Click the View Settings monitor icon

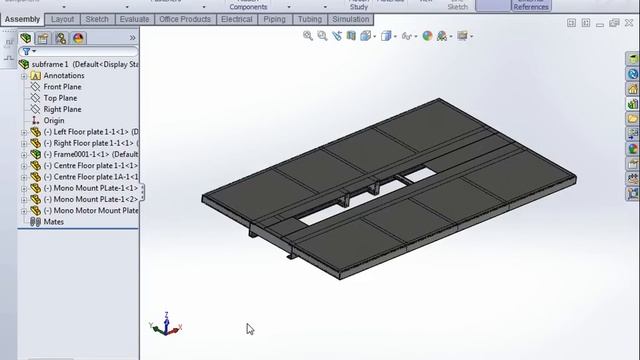[x=462, y=36]
